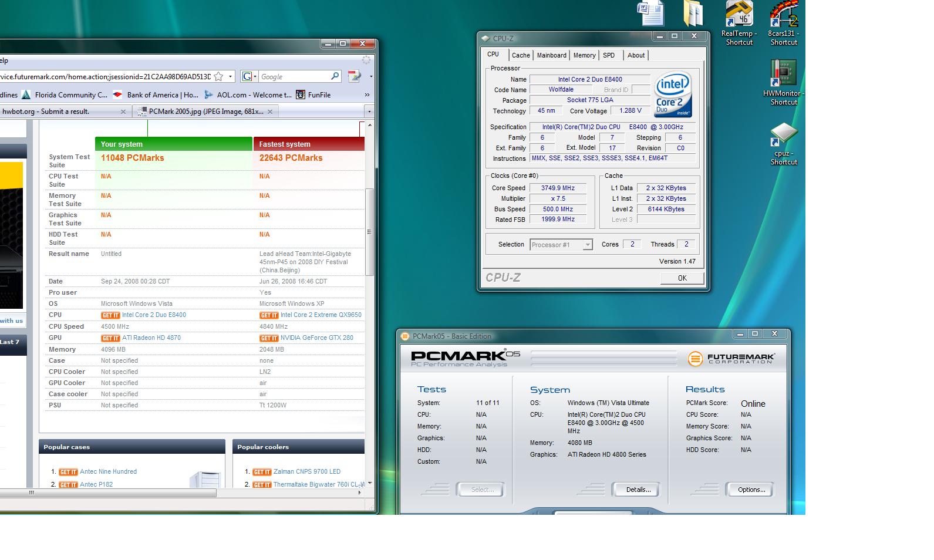Click the browser vertical scrollbar thumb
934x560 pixels.
[x=369, y=232]
